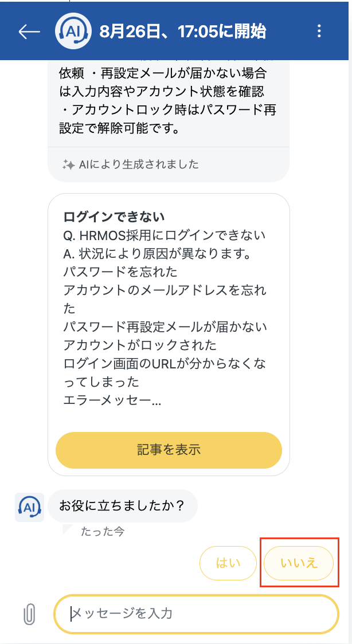Click the AI avatar beside the message
352x644 pixels.
29,506
